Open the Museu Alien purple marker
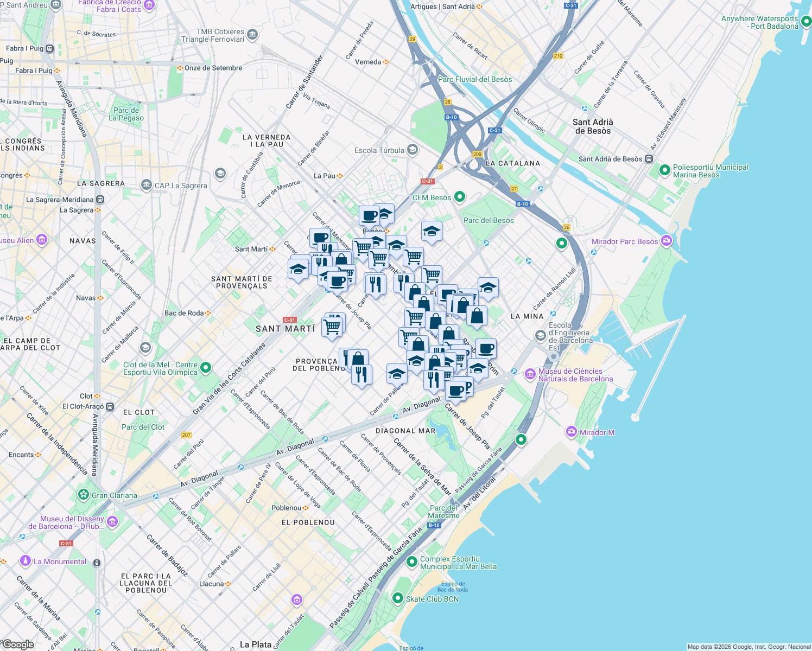The image size is (812, 651). (41, 239)
